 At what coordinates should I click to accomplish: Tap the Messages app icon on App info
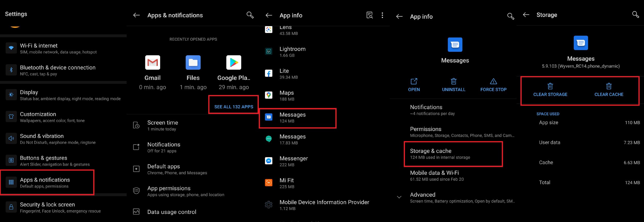point(455,45)
